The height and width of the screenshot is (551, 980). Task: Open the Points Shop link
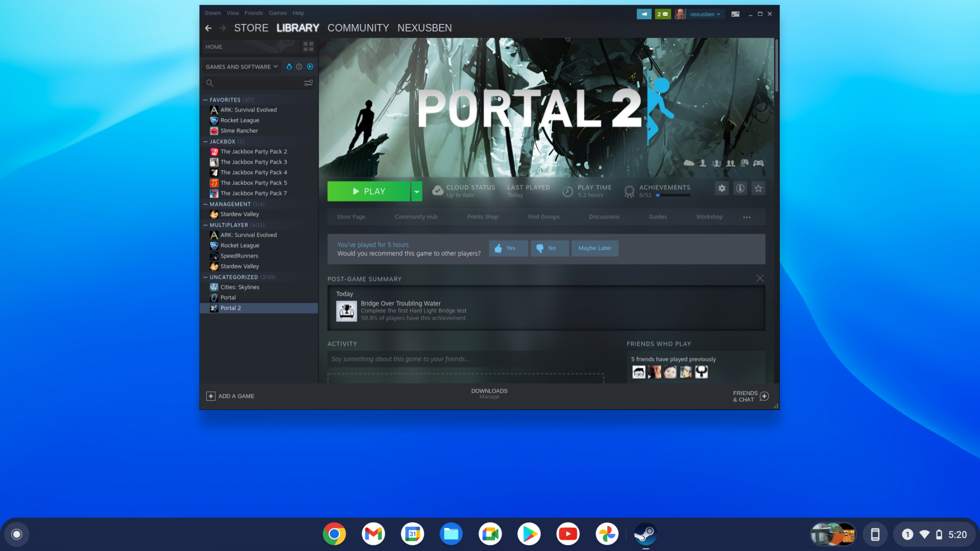[x=483, y=217]
